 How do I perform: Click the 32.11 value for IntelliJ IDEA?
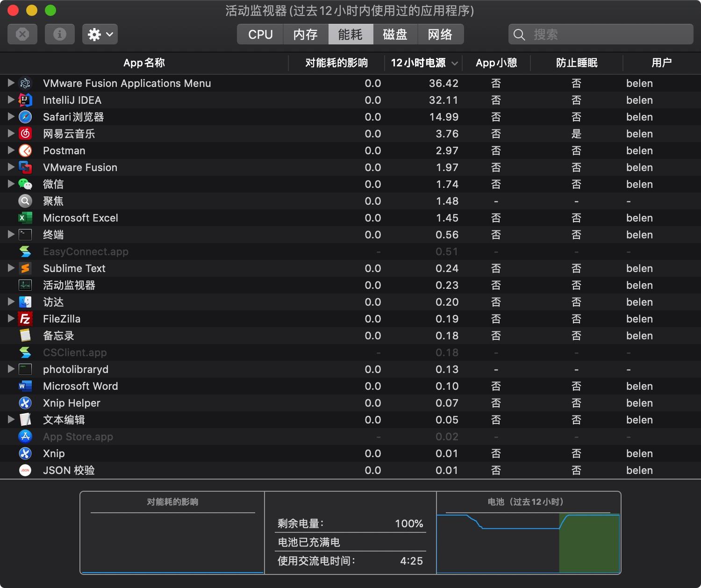click(443, 100)
